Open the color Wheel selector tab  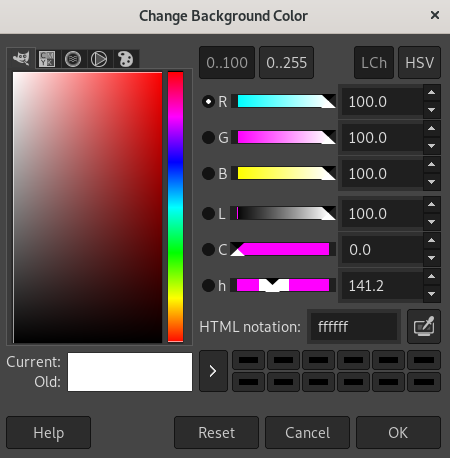point(99,59)
